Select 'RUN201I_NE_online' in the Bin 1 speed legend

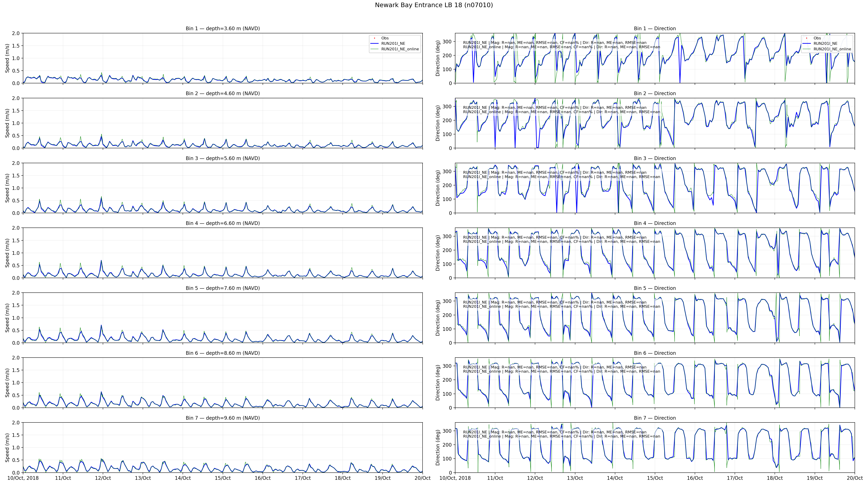pyautogui.click(x=400, y=49)
